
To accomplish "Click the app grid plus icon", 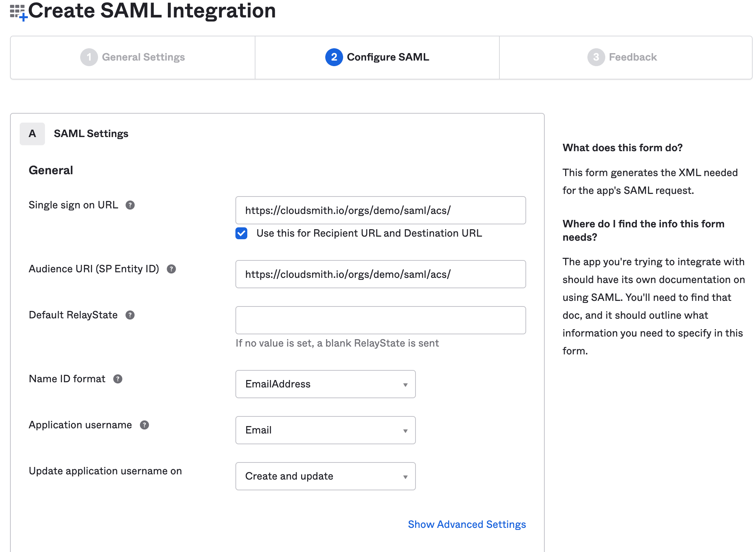I will [19, 12].
